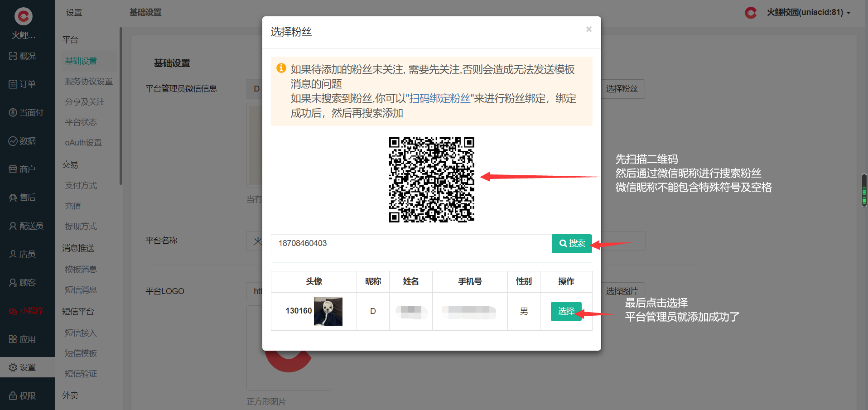Viewport: 868px width, 410px height.
Task: Select 充值 in the submenu
Action: 73,206
